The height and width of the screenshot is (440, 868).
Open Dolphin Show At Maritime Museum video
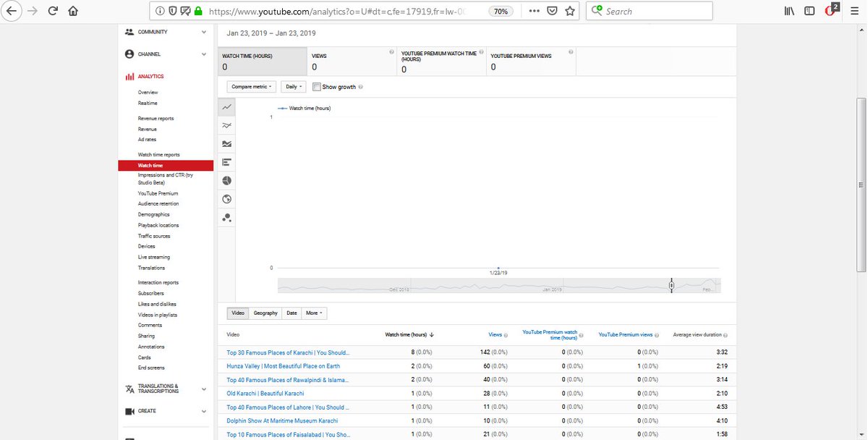point(282,420)
